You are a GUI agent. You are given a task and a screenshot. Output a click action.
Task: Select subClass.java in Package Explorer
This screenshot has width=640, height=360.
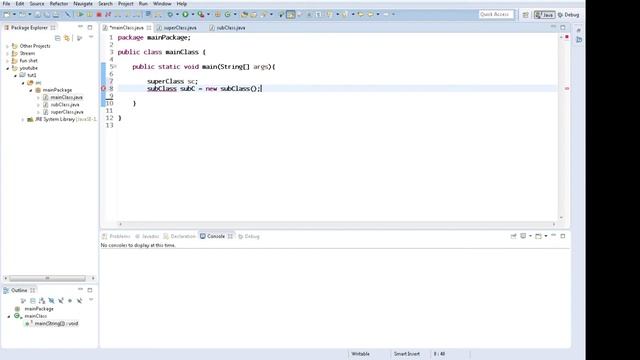click(x=64, y=105)
